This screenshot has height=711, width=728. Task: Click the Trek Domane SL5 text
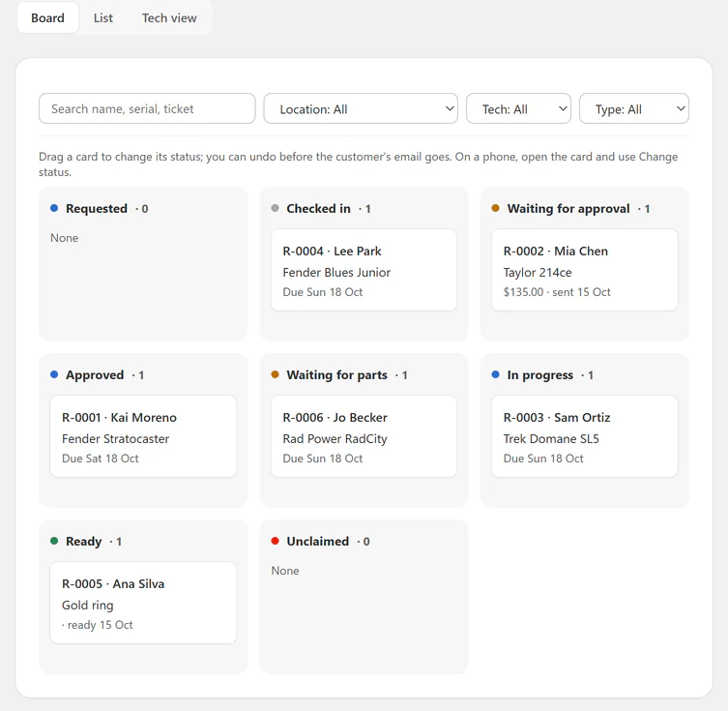pyautogui.click(x=551, y=439)
